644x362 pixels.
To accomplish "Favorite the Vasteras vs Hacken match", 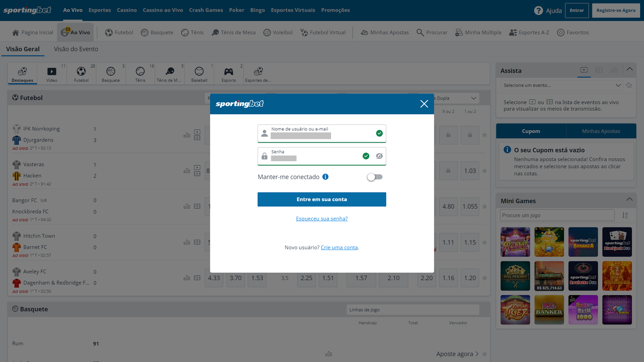I will pyautogui.click(x=484, y=171).
